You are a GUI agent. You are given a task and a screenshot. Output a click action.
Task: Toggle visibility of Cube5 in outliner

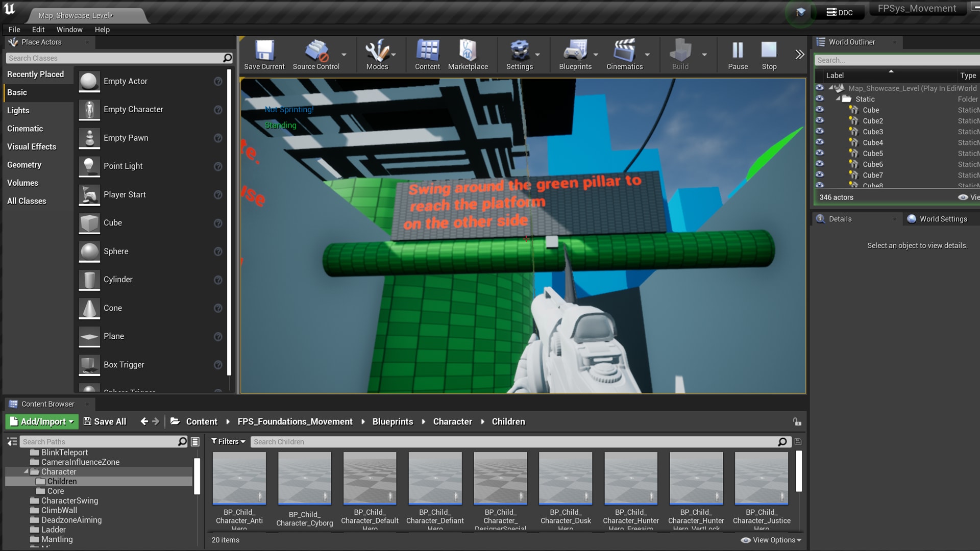820,153
